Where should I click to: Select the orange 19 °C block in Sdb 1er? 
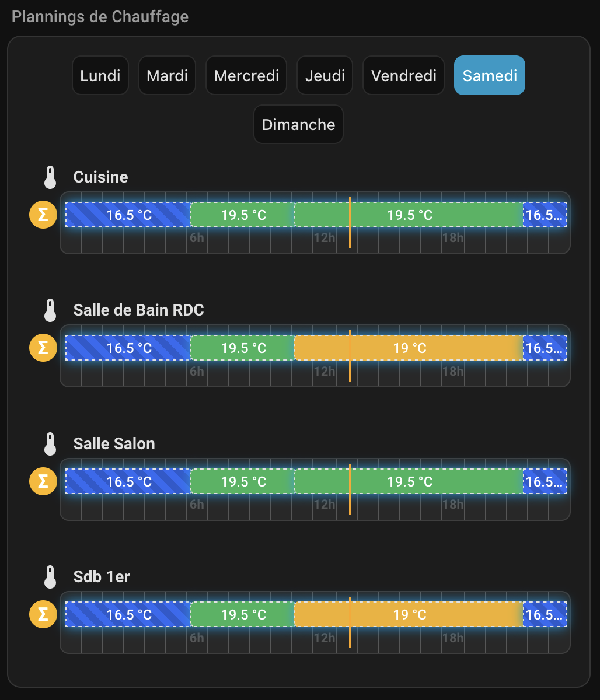click(409, 615)
